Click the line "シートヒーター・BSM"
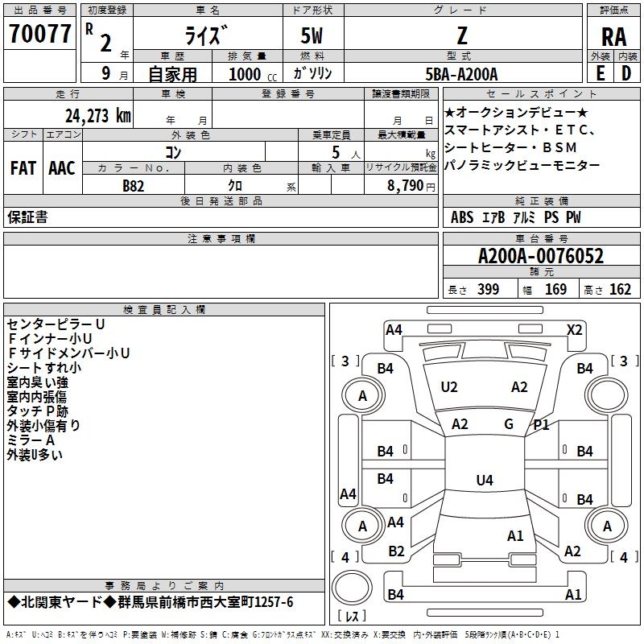This screenshot has height=644, width=644. click(x=510, y=147)
